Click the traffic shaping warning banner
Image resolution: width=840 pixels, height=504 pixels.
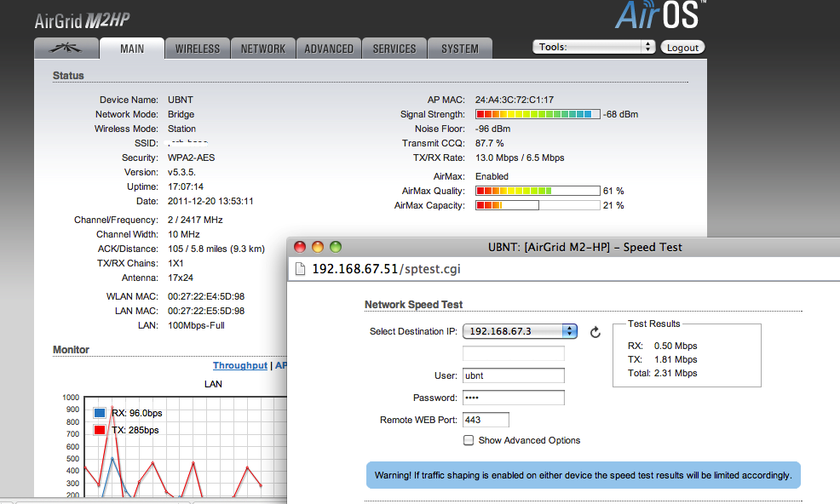coord(583,475)
